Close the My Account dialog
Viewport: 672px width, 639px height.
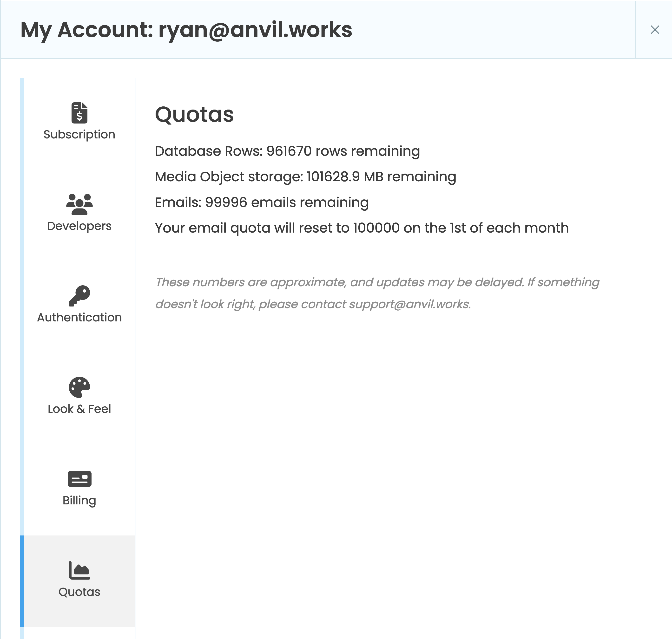(655, 30)
